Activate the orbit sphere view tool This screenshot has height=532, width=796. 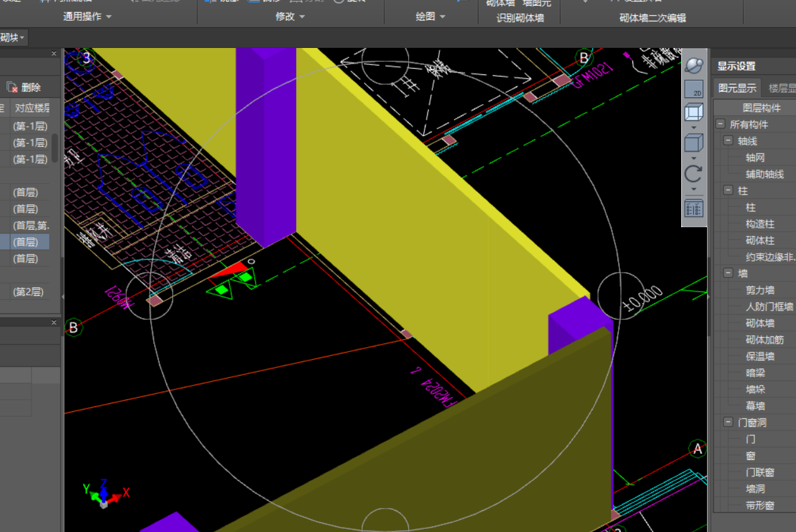pyautogui.click(x=694, y=66)
